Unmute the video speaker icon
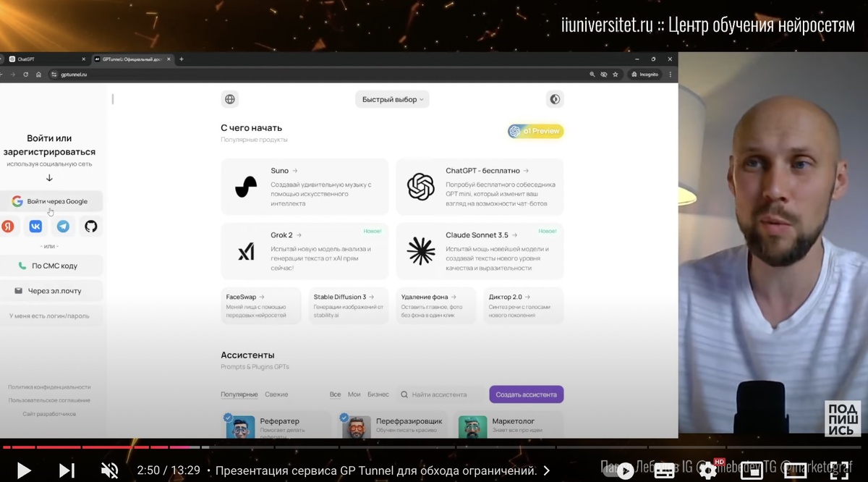 click(x=109, y=470)
